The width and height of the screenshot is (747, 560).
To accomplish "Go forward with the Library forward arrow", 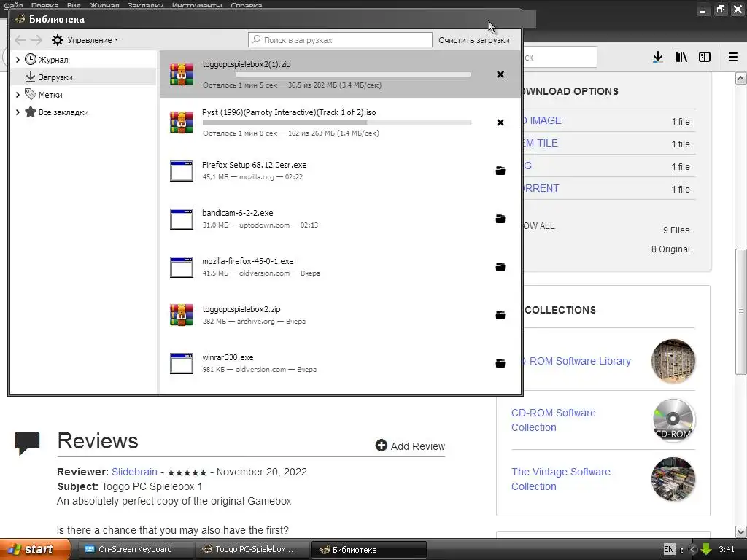I will click(x=36, y=40).
